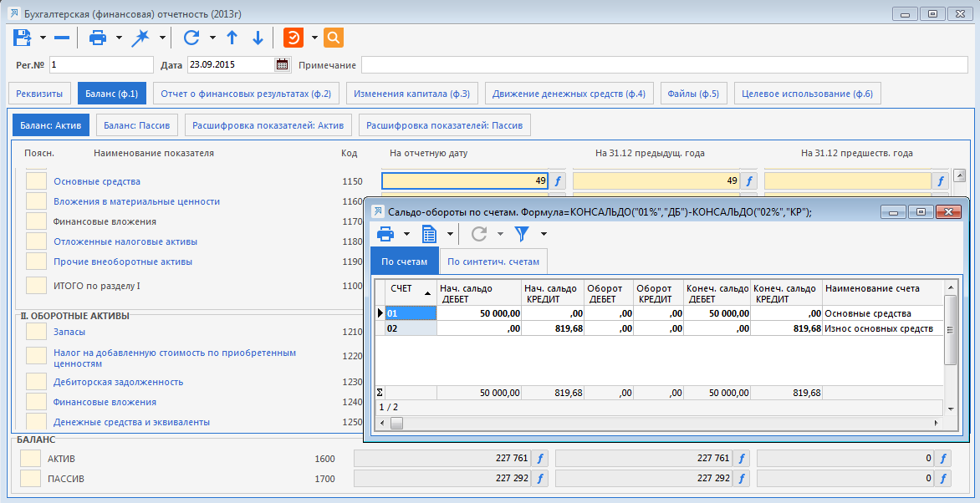Switch to the Реквизиты tab
This screenshot has height=503, width=980.
(39, 94)
